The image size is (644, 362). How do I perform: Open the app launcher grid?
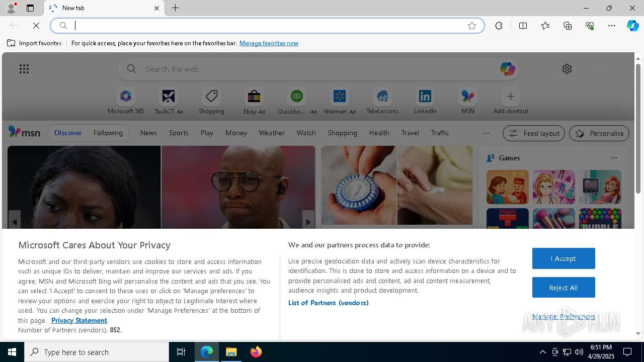(x=24, y=69)
